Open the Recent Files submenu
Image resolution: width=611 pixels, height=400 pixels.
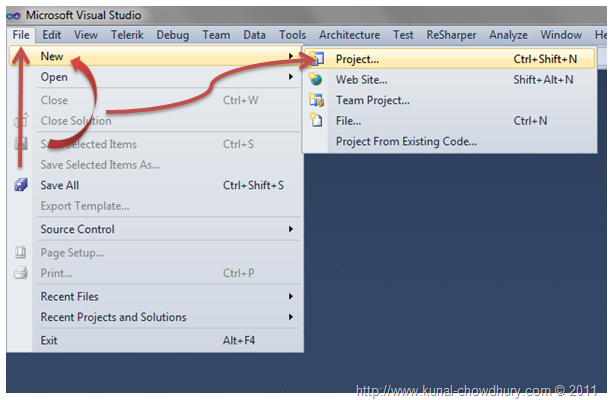click(x=291, y=296)
